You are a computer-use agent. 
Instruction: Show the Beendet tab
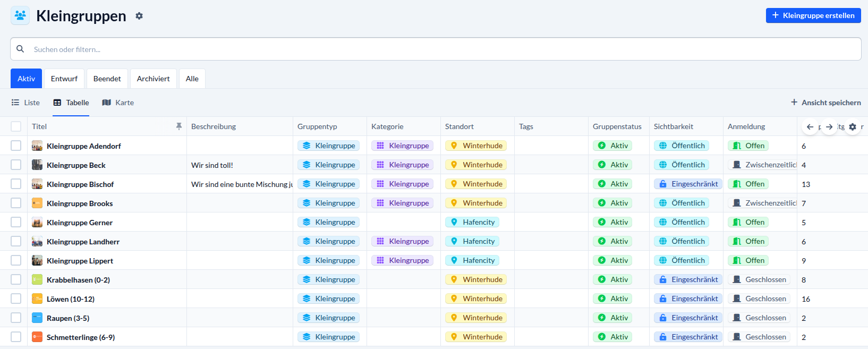(107, 79)
